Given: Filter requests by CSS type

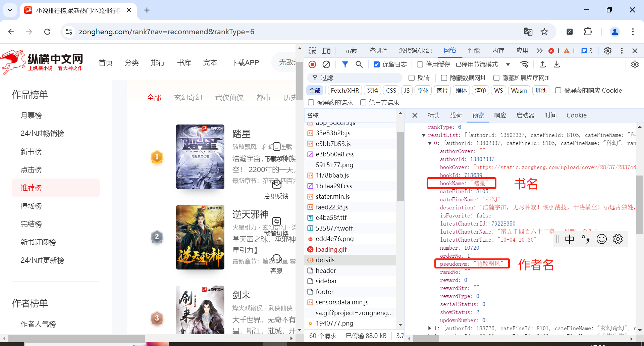Looking at the screenshot, I should [x=391, y=90].
